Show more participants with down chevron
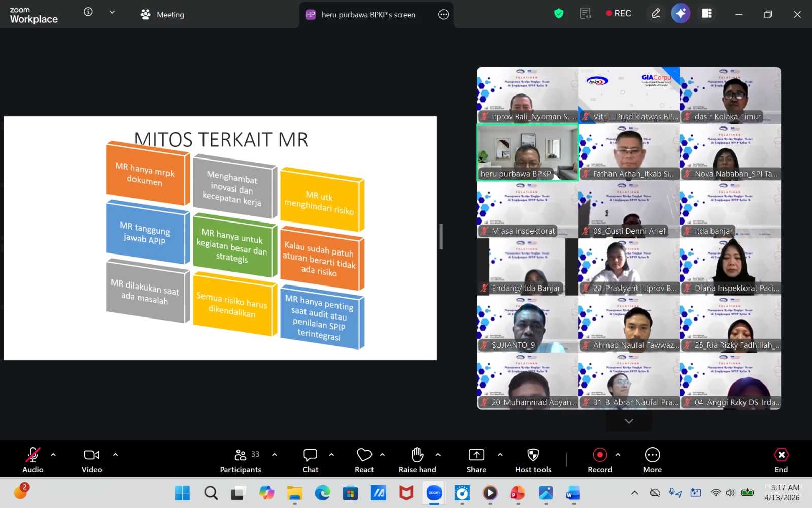This screenshot has width=812, height=508. 629,421
